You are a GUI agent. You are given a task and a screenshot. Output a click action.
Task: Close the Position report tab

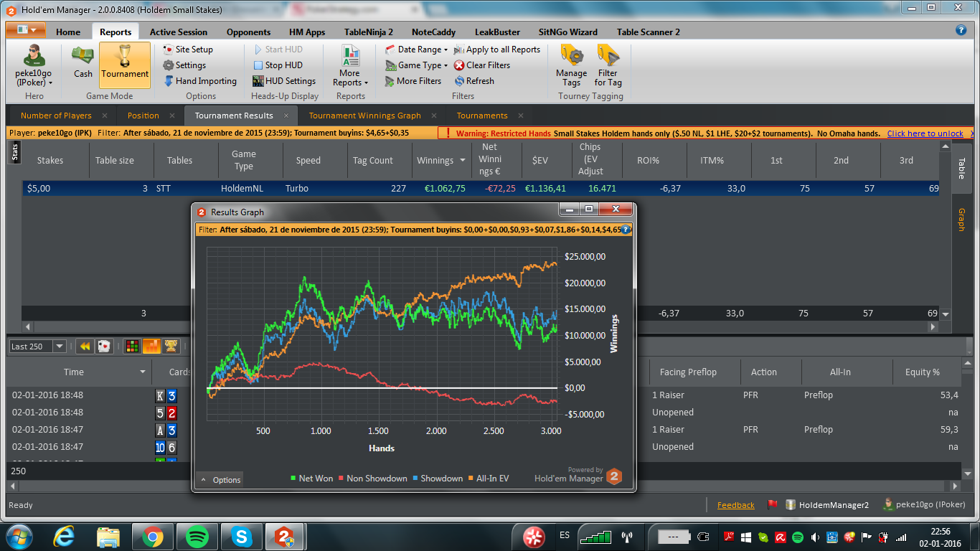coord(172,116)
